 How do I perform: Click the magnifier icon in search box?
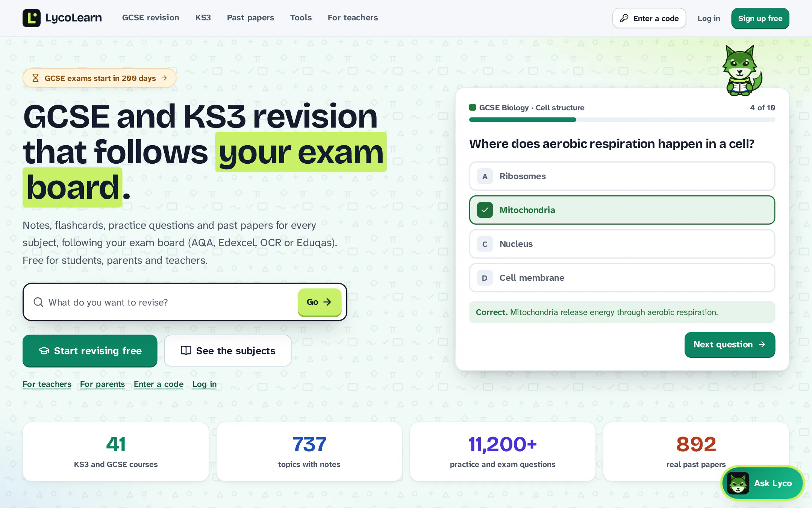pyautogui.click(x=38, y=302)
